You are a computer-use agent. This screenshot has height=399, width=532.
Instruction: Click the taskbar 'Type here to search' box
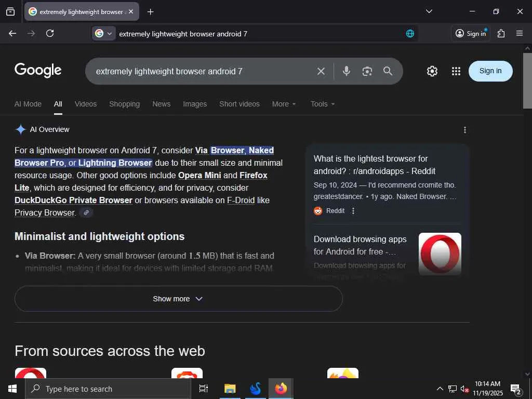click(x=108, y=389)
